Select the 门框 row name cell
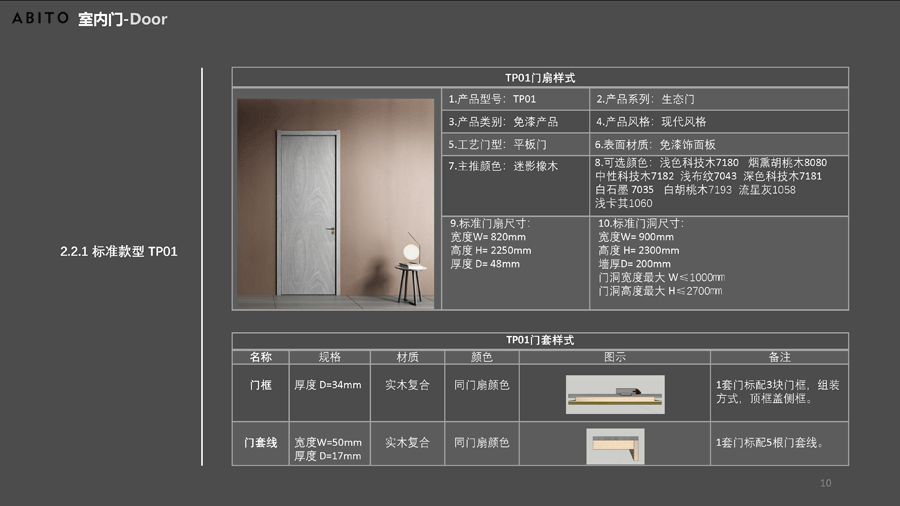Viewport: 900px width, 506px height. [260, 385]
